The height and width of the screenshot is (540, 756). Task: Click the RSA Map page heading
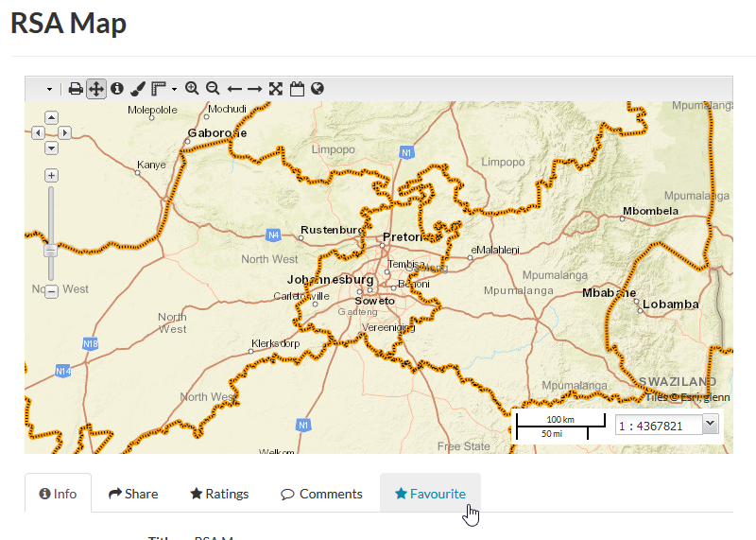tap(68, 23)
